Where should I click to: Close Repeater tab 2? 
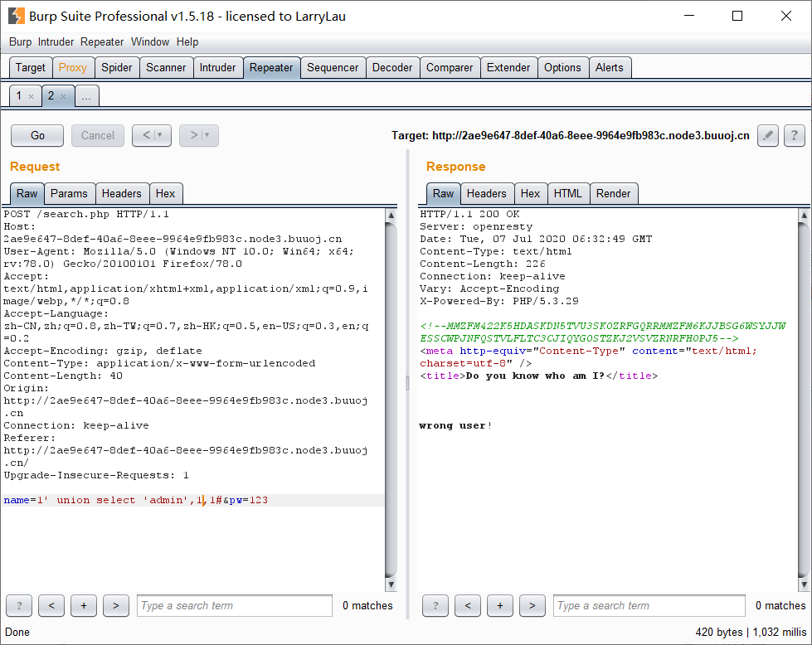coord(63,96)
